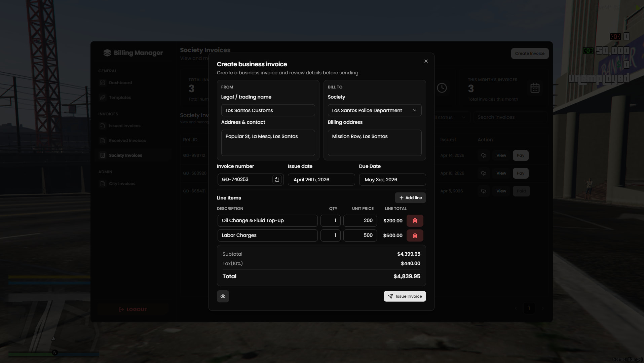
Task: Click the download icon for Apr 10 invoice
Action: coord(483,173)
